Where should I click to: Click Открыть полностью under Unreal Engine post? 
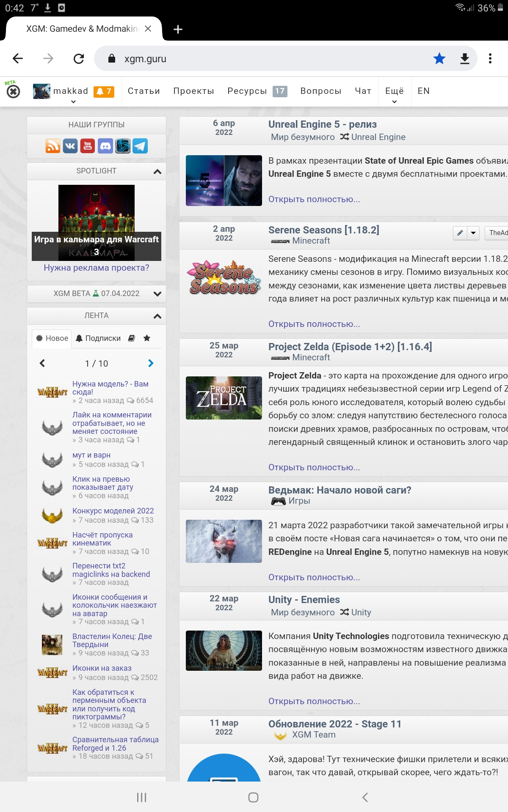click(x=314, y=199)
